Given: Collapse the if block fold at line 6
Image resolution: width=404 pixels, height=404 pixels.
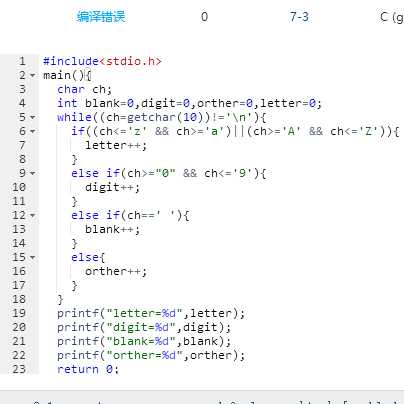Looking at the screenshot, I should click(33, 132).
